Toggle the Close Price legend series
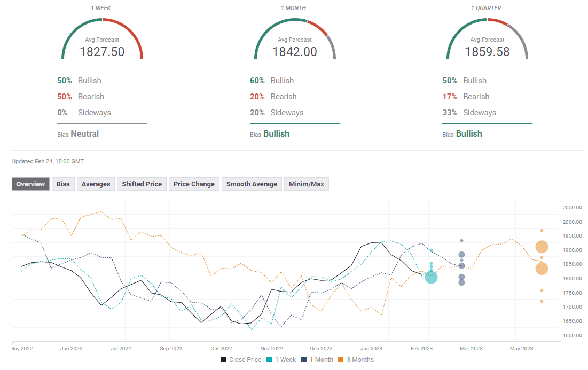Image resolution: width=588 pixels, height=370 pixels. click(x=241, y=360)
